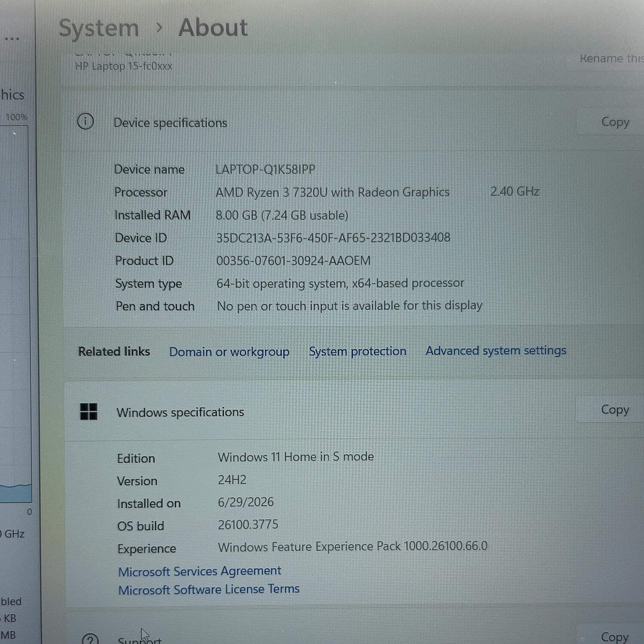Click the Windows Feature Experience Pack value
Image resolution: width=644 pixels, height=644 pixels.
tap(352, 546)
